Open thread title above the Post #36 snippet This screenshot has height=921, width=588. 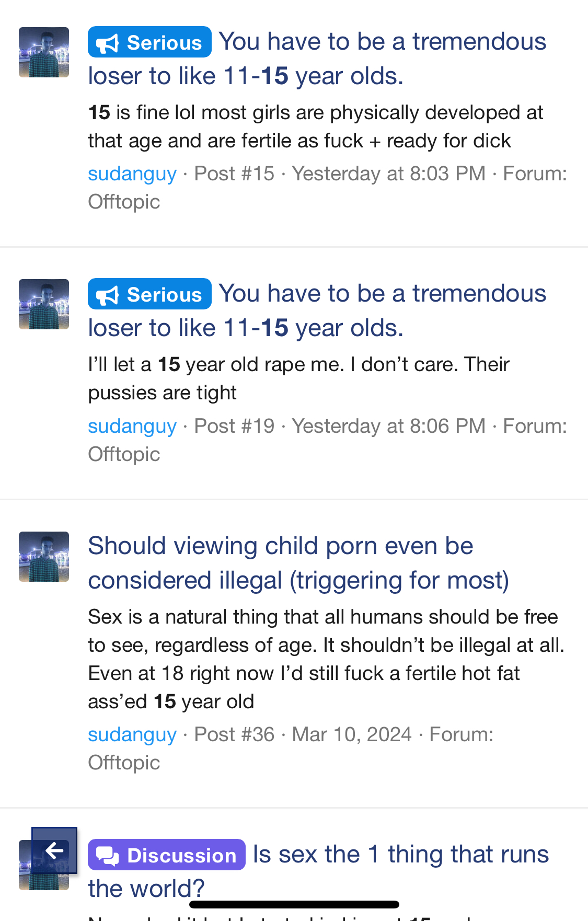(298, 563)
